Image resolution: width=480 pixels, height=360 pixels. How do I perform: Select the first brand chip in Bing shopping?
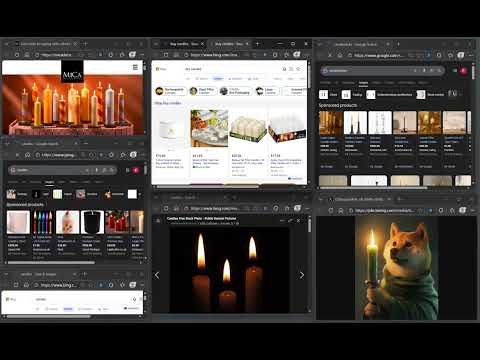[x=170, y=91]
